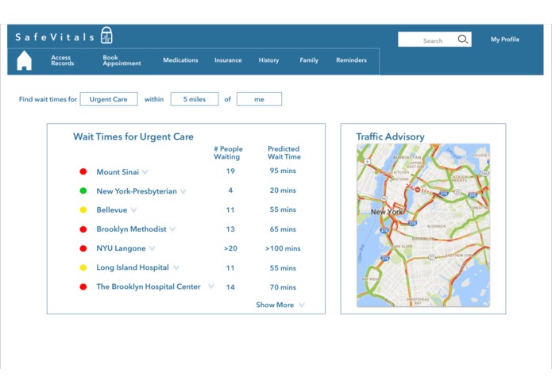Image resolution: width=552 pixels, height=392 pixels.
Task: Click the red status dot for Mount Sinai
Action: click(83, 171)
